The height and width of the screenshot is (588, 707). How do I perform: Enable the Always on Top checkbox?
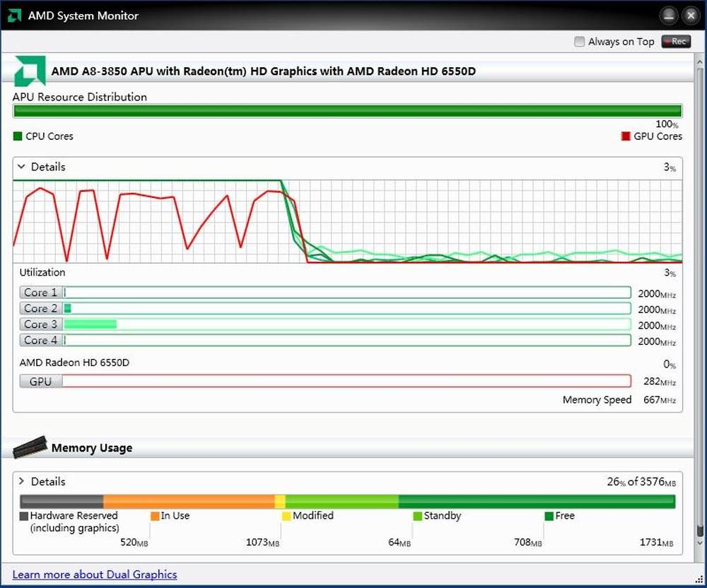580,42
